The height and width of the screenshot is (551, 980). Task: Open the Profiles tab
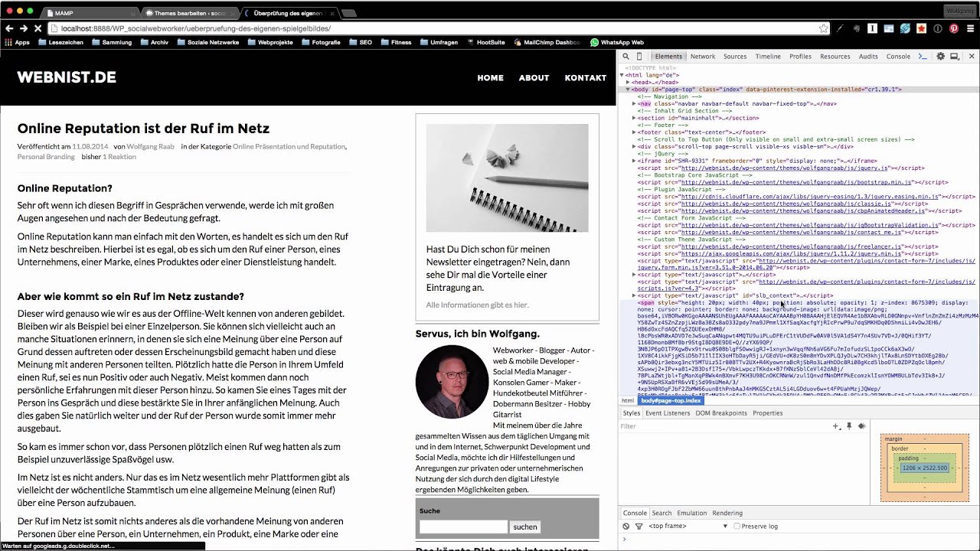[x=800, y=57]
